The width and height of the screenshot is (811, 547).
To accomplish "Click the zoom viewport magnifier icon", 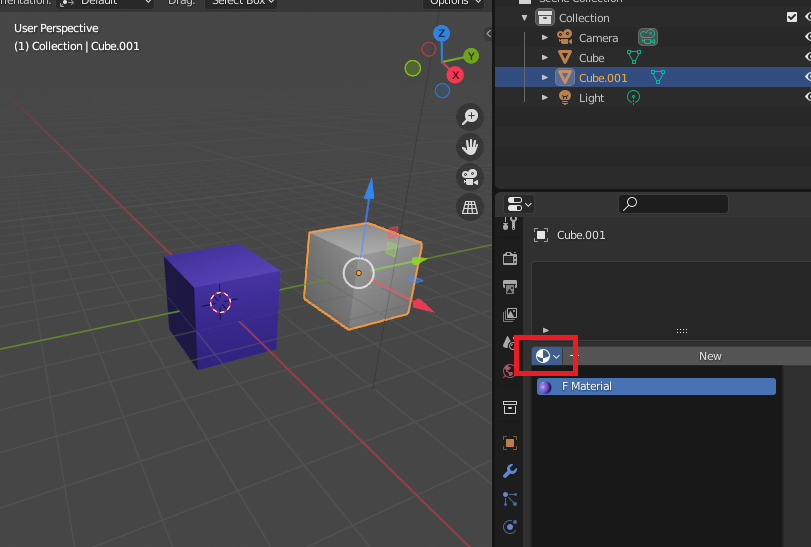I will pos(470,116).
